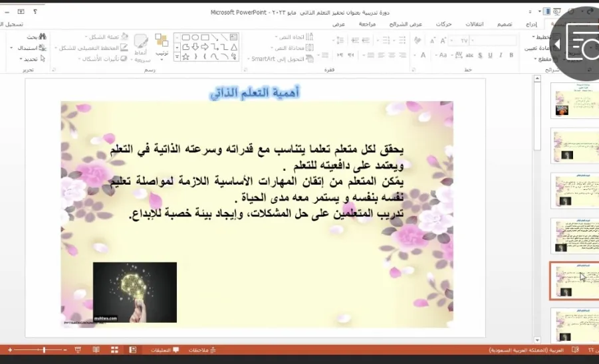Open the Arrange (ترتيب) menu

(x=162, y=47)
